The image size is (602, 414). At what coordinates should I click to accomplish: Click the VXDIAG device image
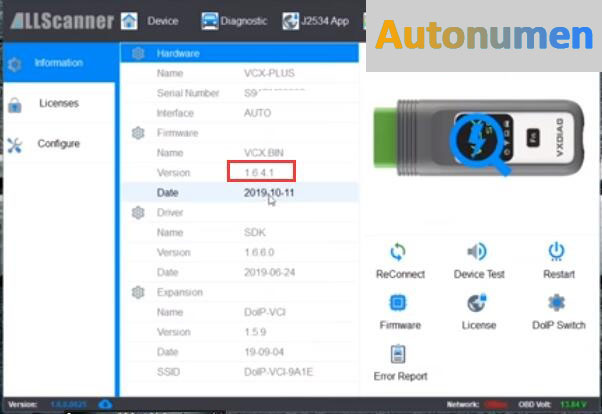point(479,138)
